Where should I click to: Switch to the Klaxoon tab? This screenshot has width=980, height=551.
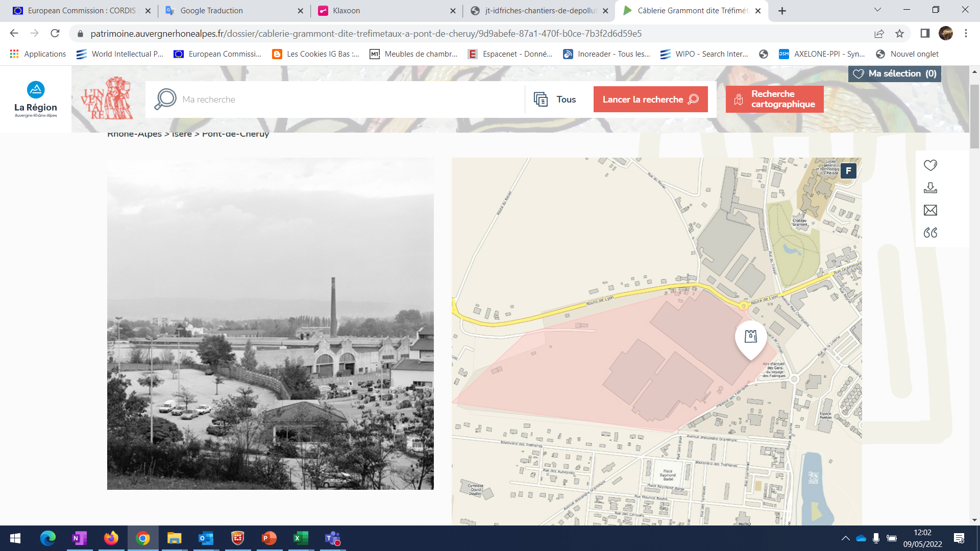347,11
